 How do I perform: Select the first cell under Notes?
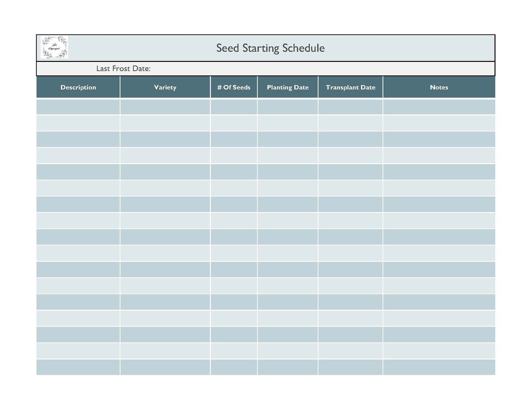[x=439, y=107]
